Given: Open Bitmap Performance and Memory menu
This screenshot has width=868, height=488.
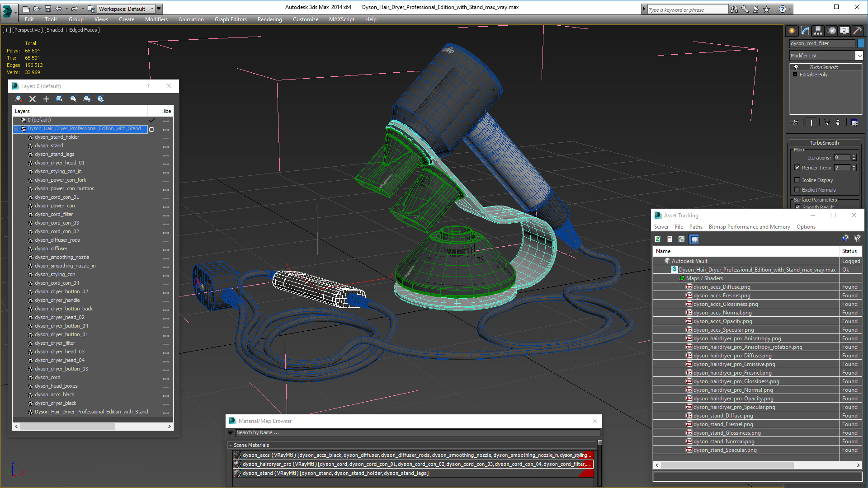Looking at the screenshot, I should [x=749, y=227].
